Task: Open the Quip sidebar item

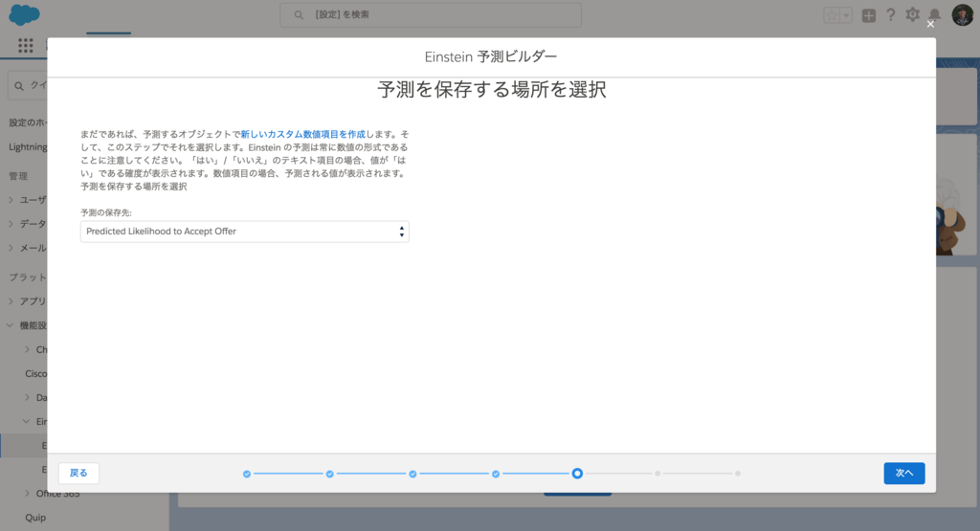Action: [x=35, y=518]
